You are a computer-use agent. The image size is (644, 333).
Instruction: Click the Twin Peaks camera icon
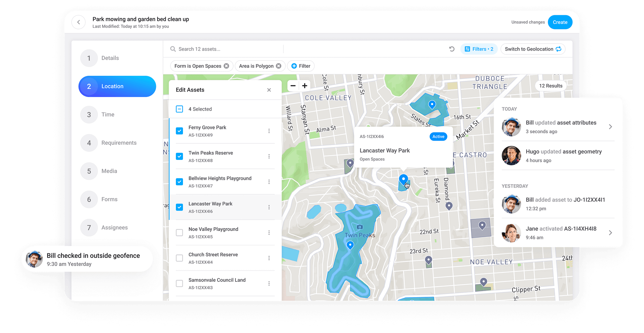pyautogui.click(x=360, y=227)
